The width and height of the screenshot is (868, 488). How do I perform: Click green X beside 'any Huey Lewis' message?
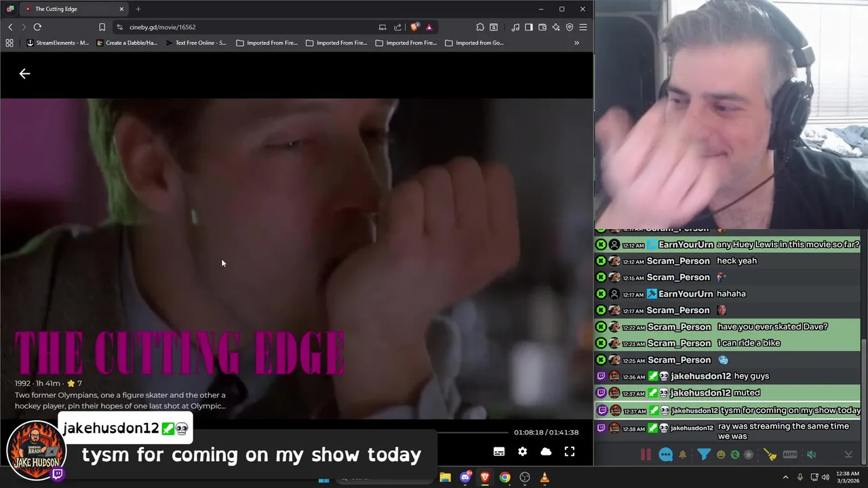[x=601, y=245]
